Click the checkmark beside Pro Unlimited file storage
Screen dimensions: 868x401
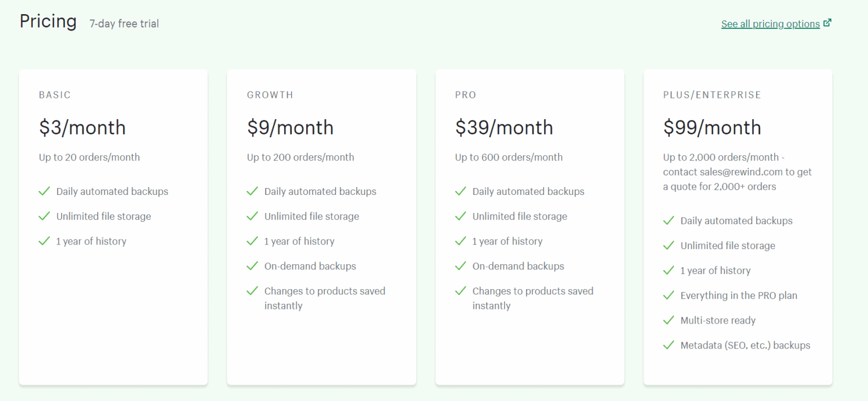point(461,216)
